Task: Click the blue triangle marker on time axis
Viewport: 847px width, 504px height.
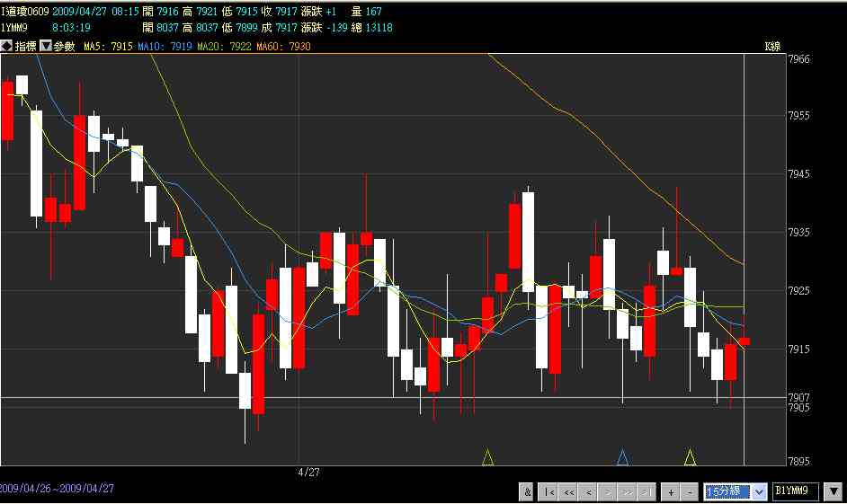Action: pos(623,457)
